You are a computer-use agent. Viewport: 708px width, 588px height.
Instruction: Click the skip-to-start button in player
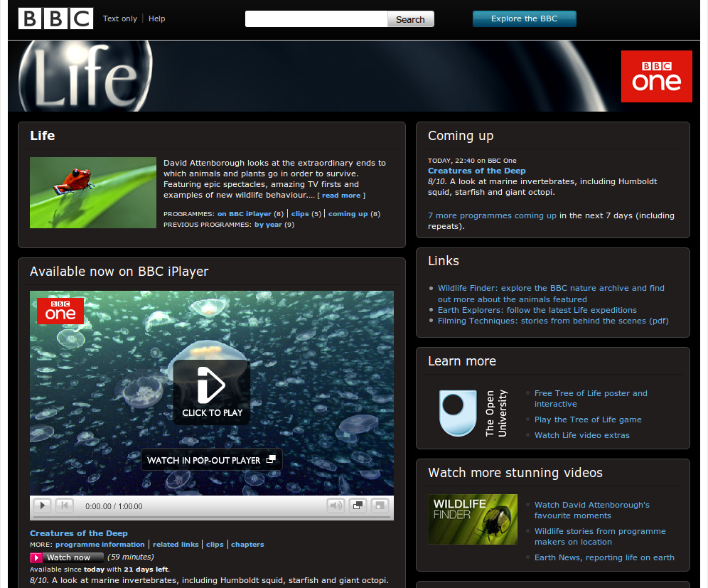click(65, 506)
